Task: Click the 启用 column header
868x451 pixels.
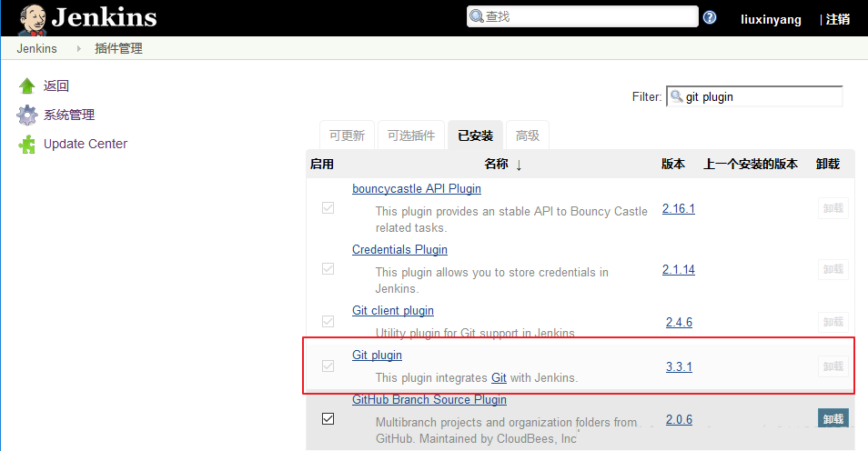Action: (321, 164)
